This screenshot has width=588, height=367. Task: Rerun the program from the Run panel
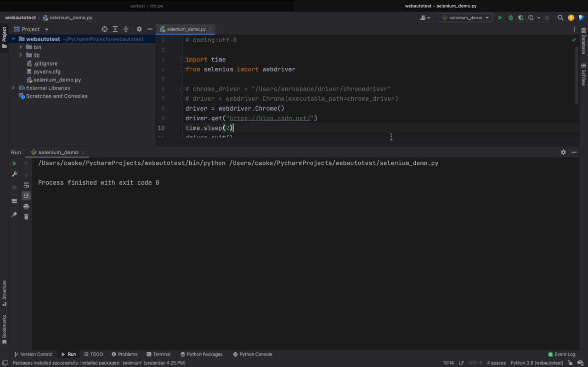(14, 164)
